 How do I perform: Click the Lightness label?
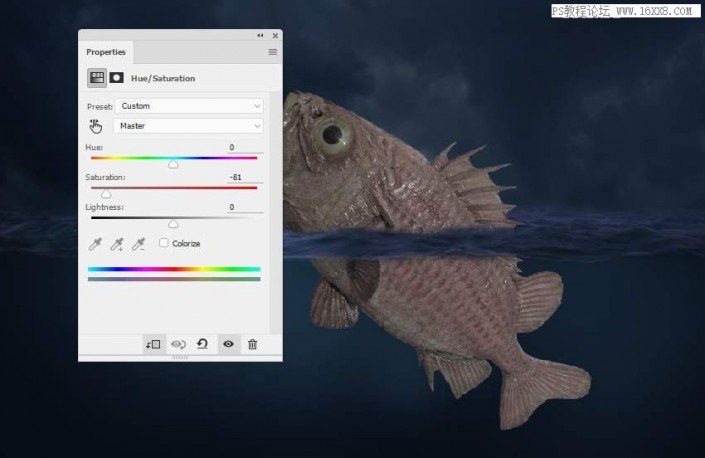point(104,207)
